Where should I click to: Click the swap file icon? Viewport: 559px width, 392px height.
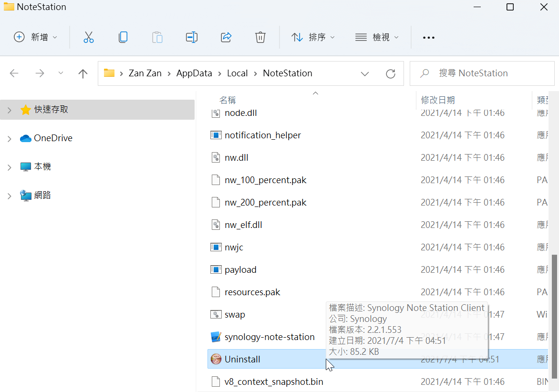[216, 314]
